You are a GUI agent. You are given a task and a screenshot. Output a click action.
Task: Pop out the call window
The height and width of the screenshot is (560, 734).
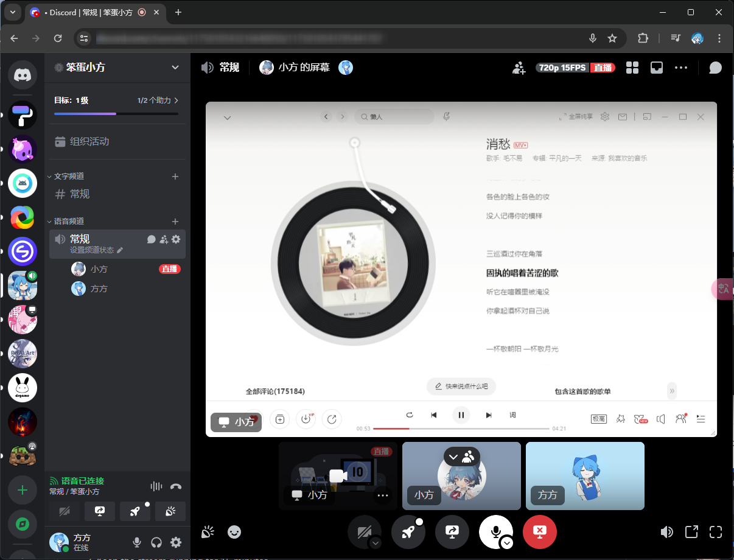pos(691,532)
